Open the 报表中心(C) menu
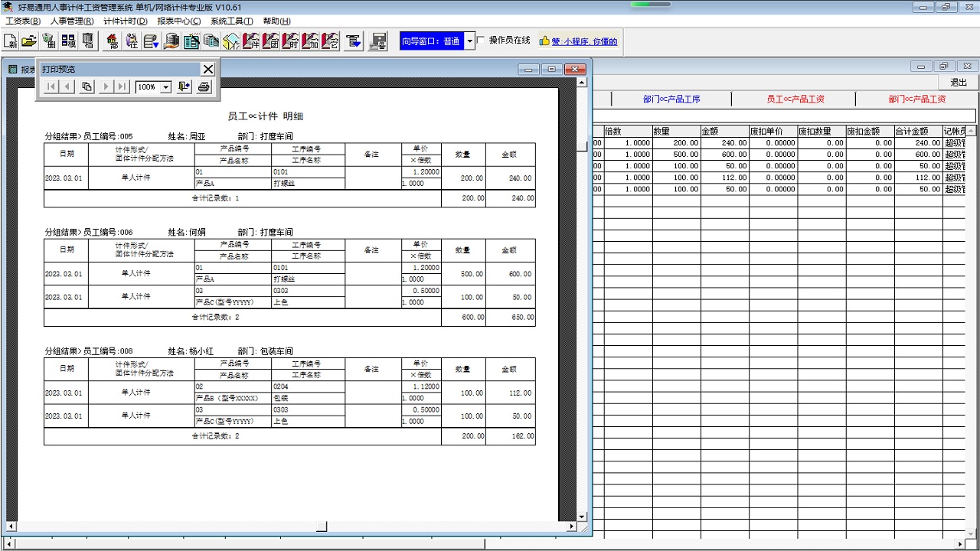Image resolution: width=980 pixels, height=551 pixels. pos(178,21)
